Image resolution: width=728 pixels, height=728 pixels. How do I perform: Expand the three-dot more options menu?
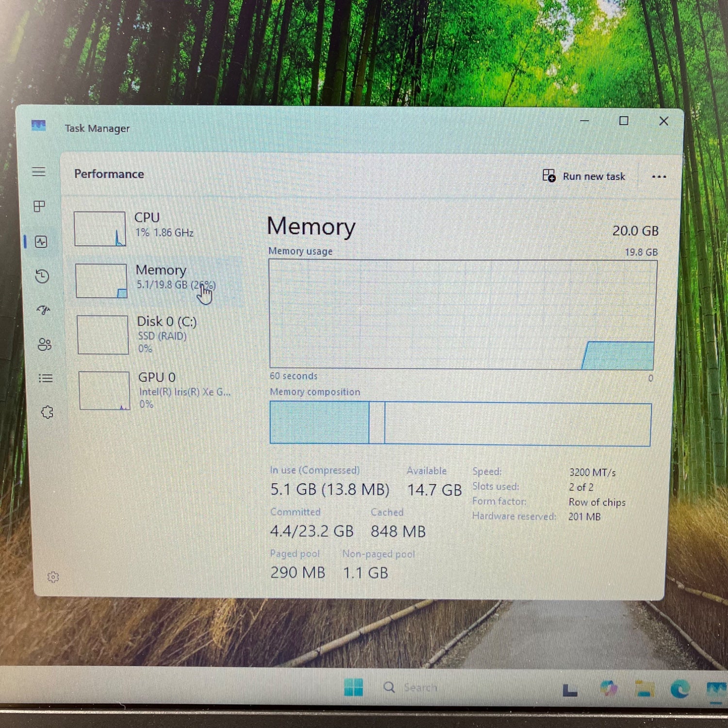tap(659, 177)
